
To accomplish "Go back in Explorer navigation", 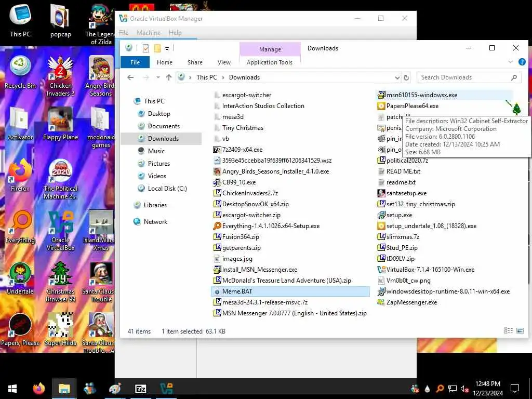I will (130, 77).
